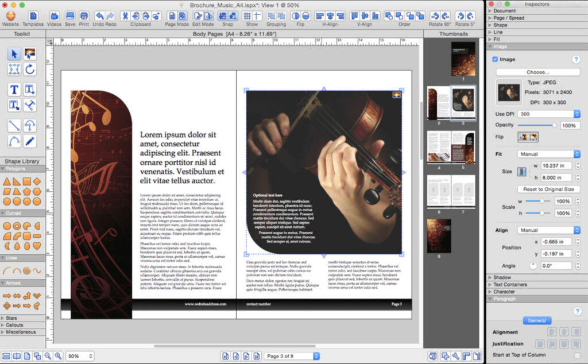Select the pen drawing tool in Toolkit

tap(30, 141)
